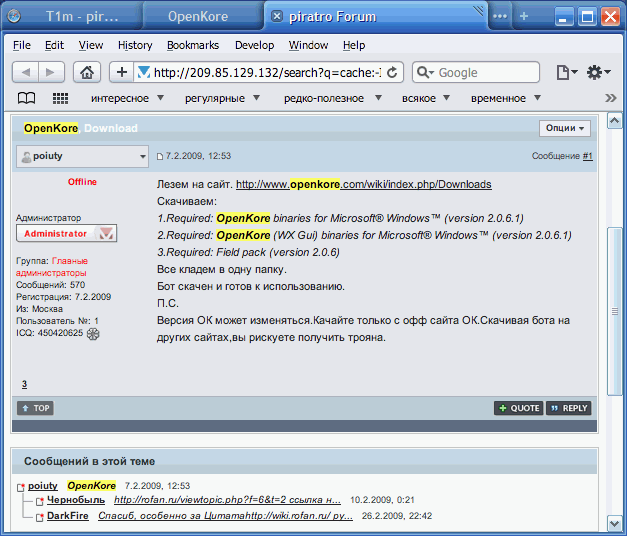This screenshot has height=536, width=627.
Task: Click the QUOTE button
Action: coord(519,408)
